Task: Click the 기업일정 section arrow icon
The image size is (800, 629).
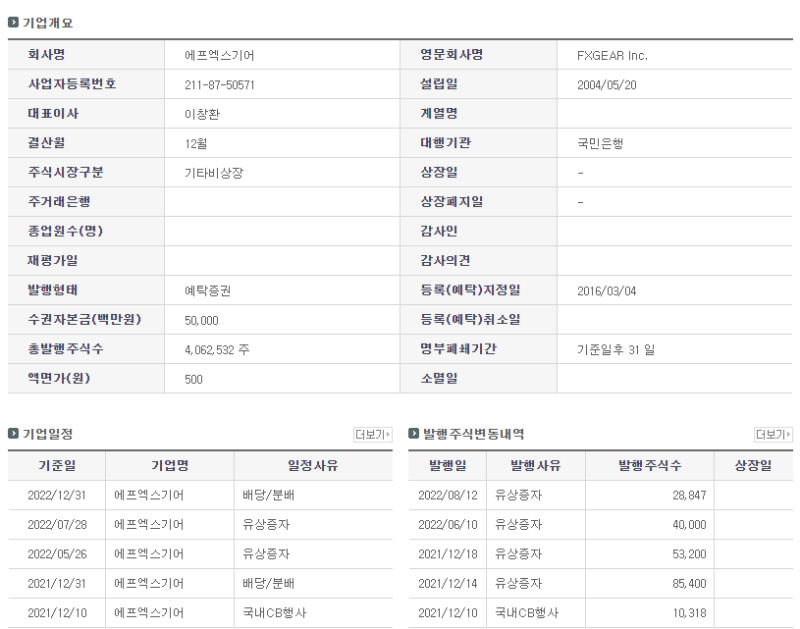Action: click(x=13, y=434)
